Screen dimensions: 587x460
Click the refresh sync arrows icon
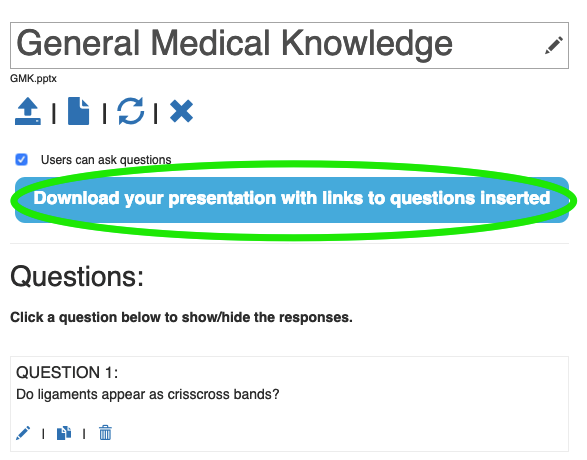click(130, 111)
